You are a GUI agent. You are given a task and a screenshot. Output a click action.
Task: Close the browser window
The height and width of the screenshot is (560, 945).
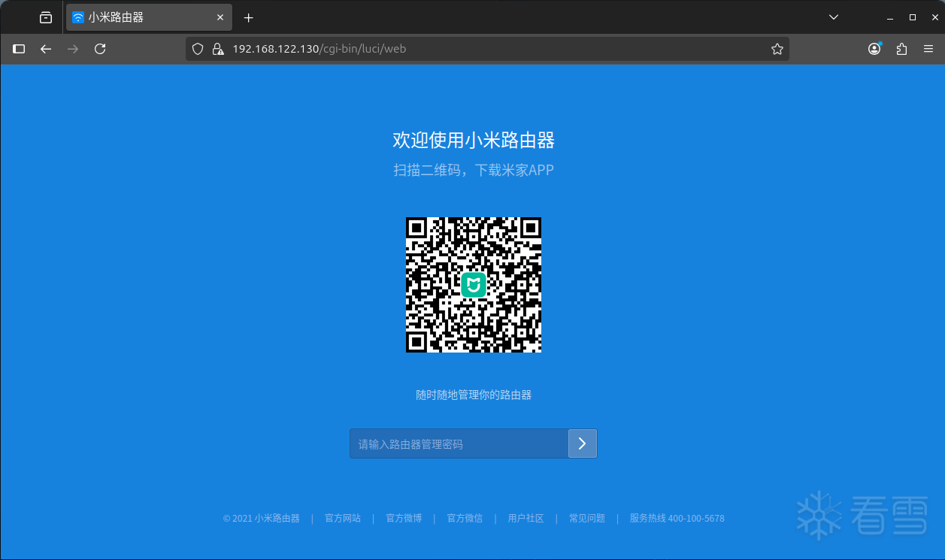click(934, 17)
